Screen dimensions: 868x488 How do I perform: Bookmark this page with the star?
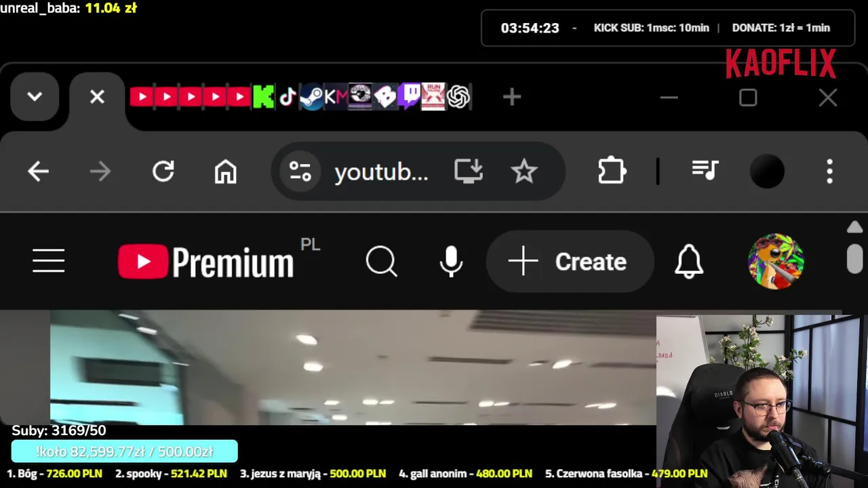point(524,171)
